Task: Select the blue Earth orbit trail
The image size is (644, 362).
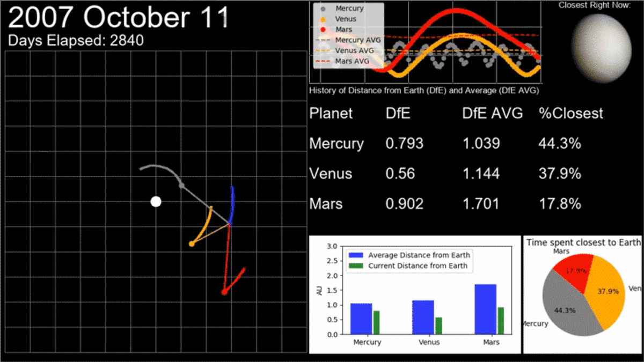Action: tap(232, 206)
